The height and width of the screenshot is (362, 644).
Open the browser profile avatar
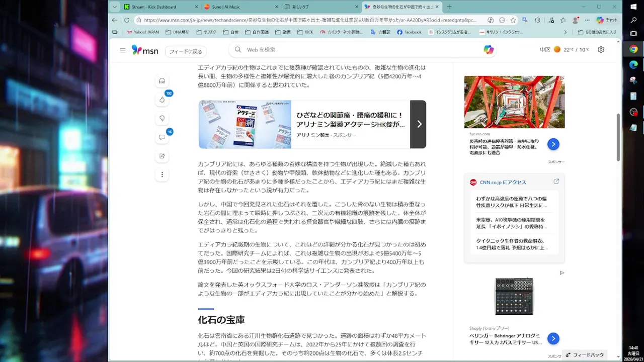tap(575, 20)
